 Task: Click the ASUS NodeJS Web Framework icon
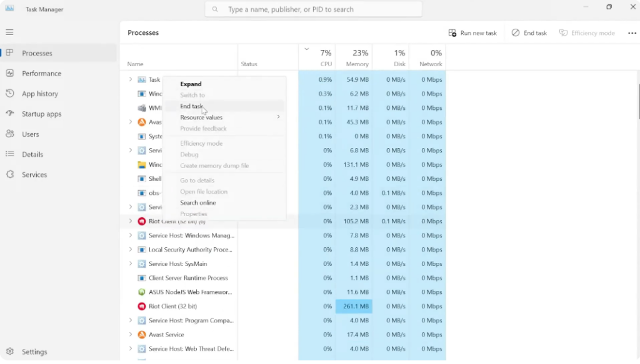point(142,292)
